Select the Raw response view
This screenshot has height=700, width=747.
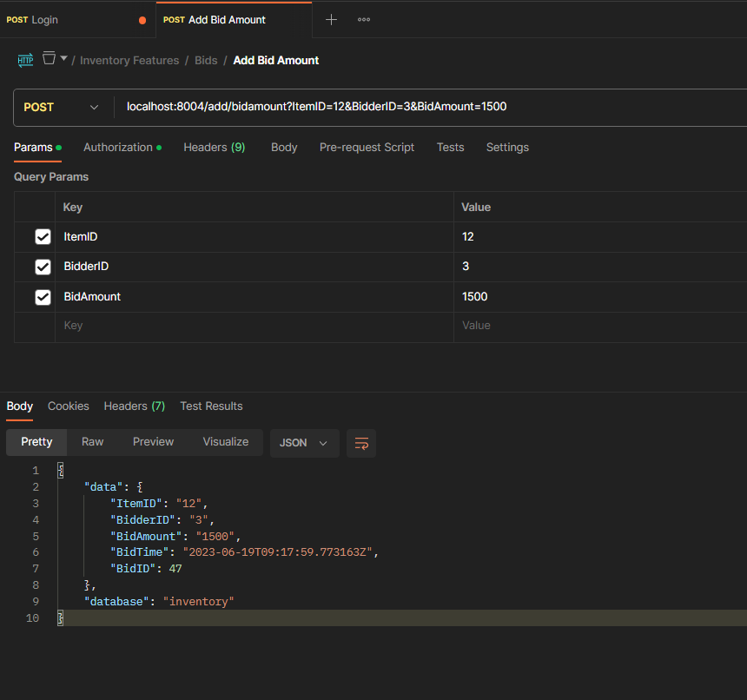93,442
